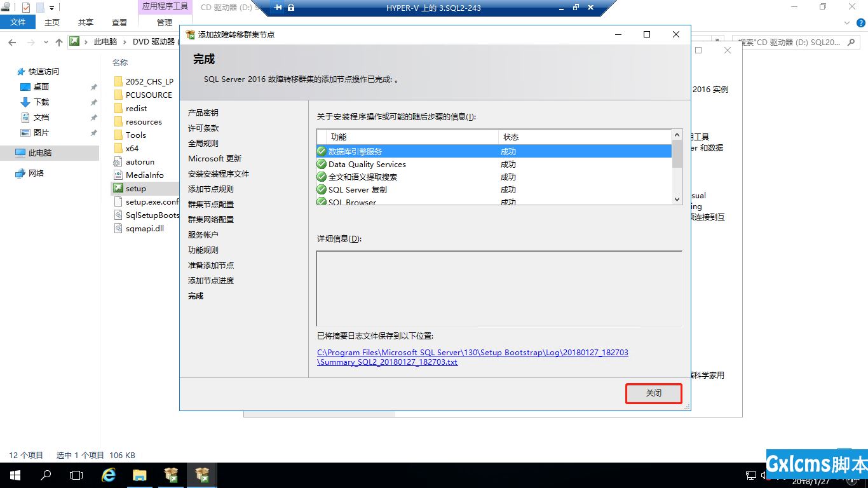Screen dimensions: 868x488
Task: Click the 状态 column header
Action: pyautogui.click(x=585, y=137)
